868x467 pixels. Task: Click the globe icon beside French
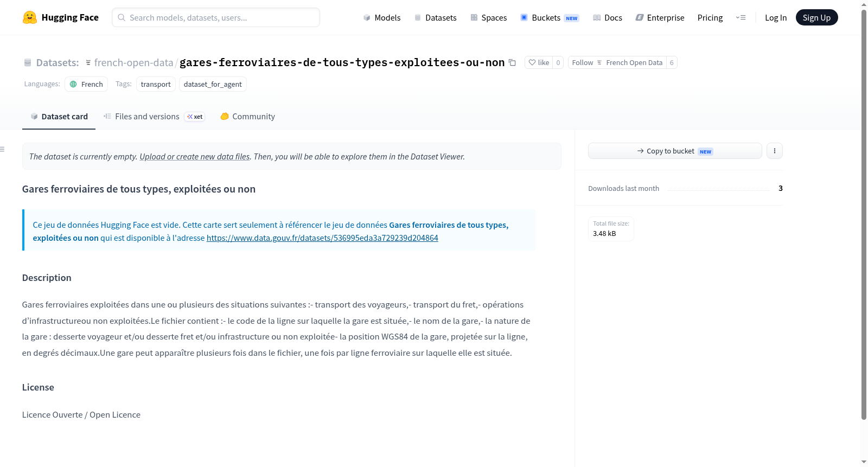point(74,84)
